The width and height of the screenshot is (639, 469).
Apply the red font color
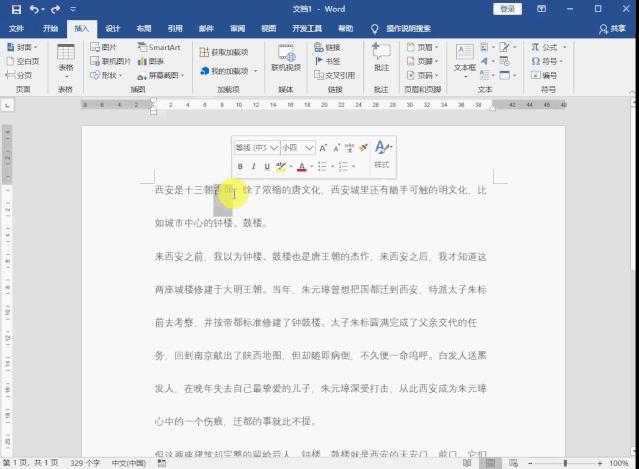[x=302, y=167]
